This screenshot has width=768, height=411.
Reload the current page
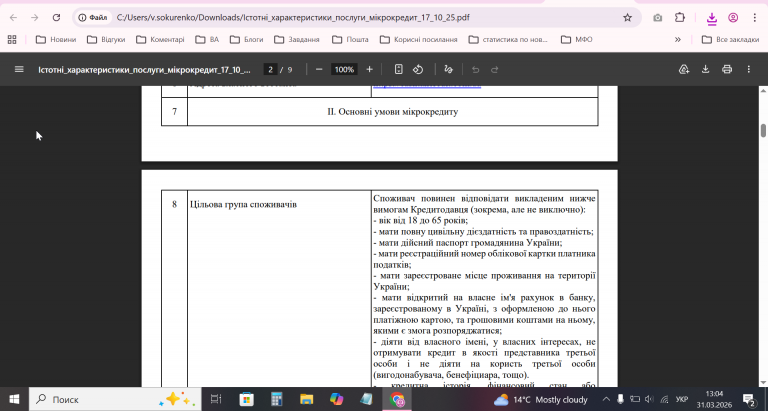[56, 18]
